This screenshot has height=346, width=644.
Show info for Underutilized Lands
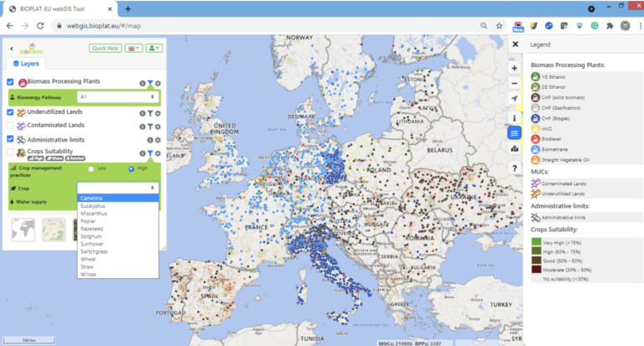tap(142, 113)
